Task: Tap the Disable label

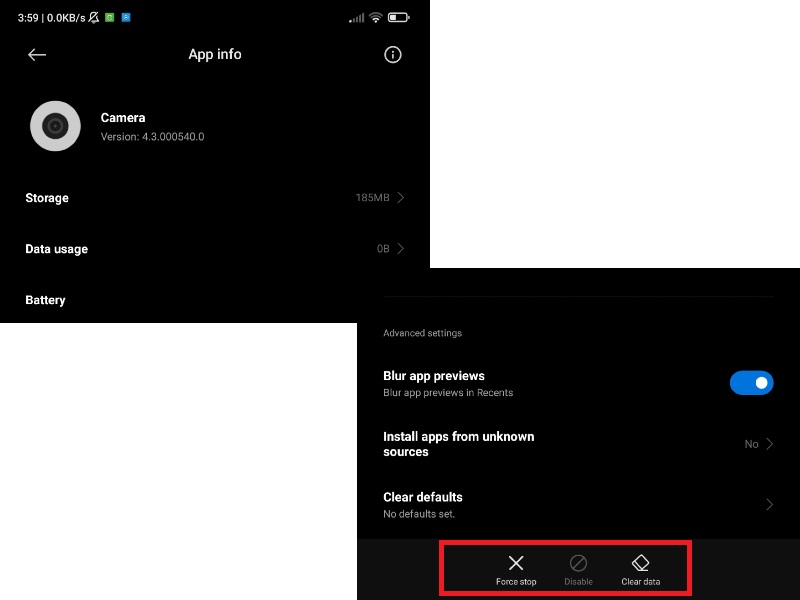Action: coord(578,582)
